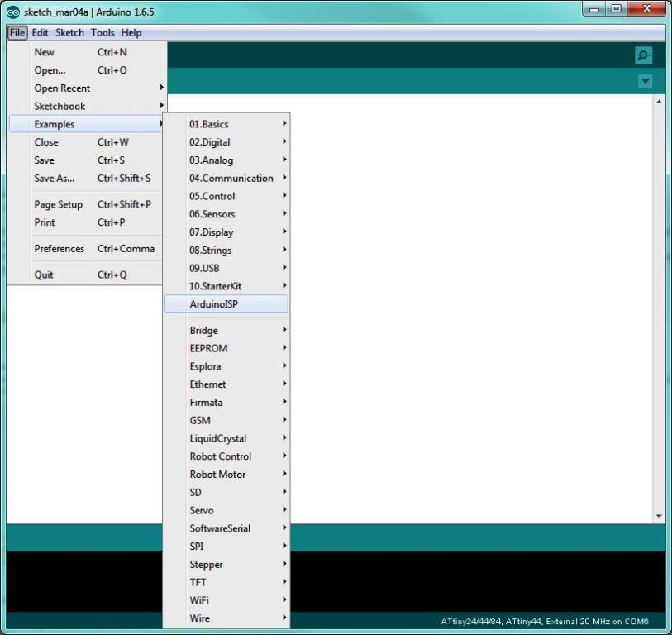The height and width of the screenshot is (635, 672).
Task: Expand the 05.Control examples submenu
Action: pos(226,197)
